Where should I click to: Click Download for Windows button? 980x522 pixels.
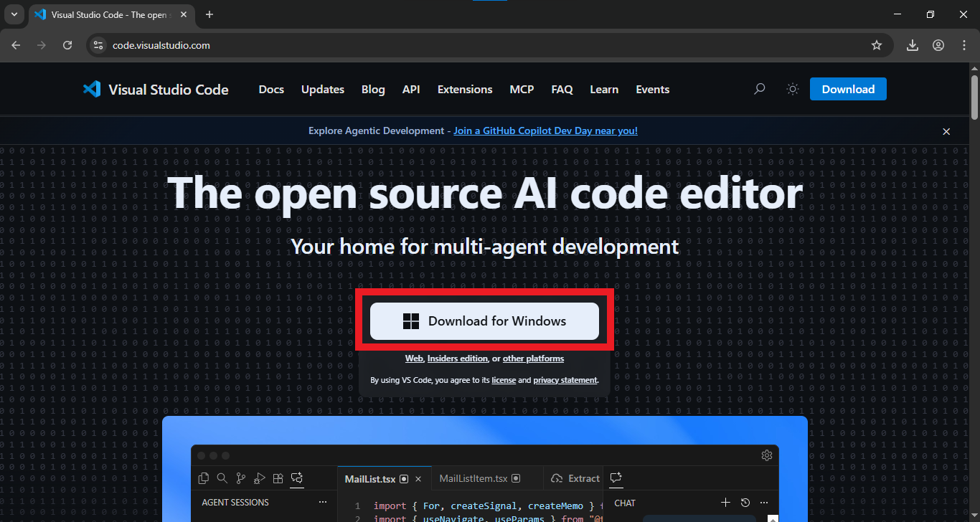click(484, 321)
